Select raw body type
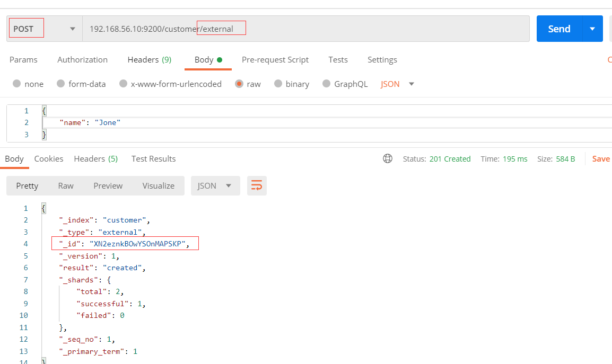This screenshot has width=612, height=364. point(248,84)
